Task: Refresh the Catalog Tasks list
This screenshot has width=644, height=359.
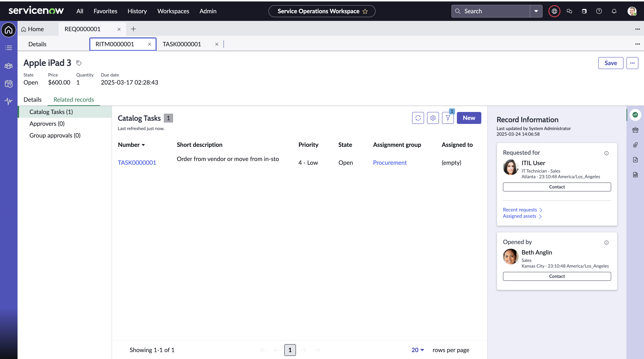Action: (418, 118)
